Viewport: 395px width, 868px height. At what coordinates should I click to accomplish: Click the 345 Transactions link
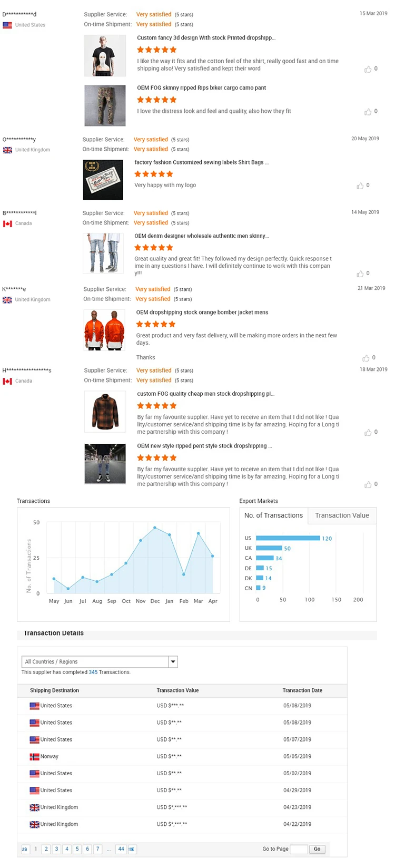click(93, 672)
